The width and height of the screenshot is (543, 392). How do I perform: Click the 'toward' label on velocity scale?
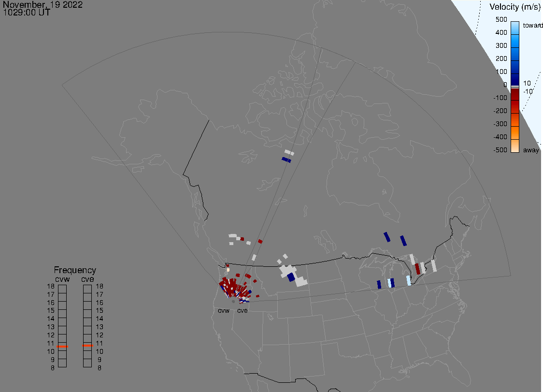point(532,25)
